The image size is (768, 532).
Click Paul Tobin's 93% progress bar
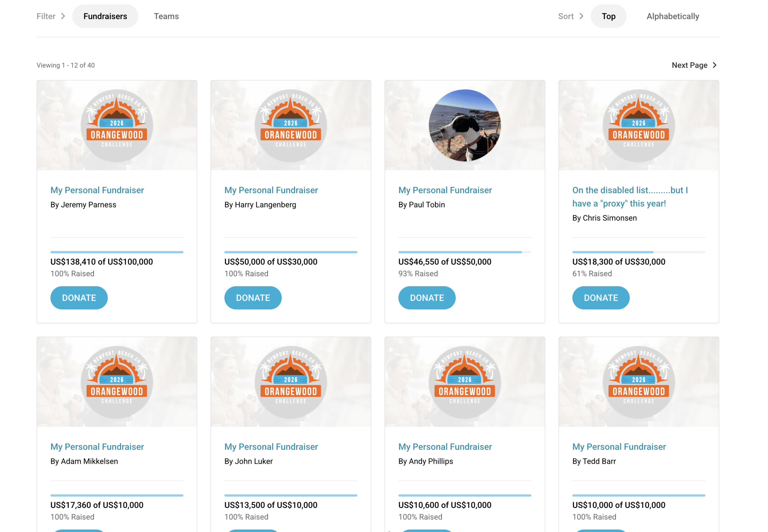[465, 252]
